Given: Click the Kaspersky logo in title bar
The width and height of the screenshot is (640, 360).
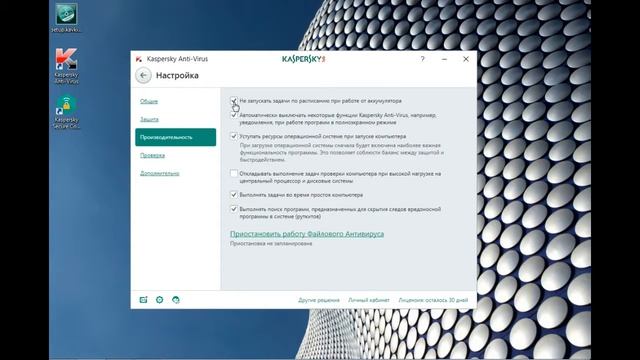Looking at the screenshot, I should coord(304,59).
